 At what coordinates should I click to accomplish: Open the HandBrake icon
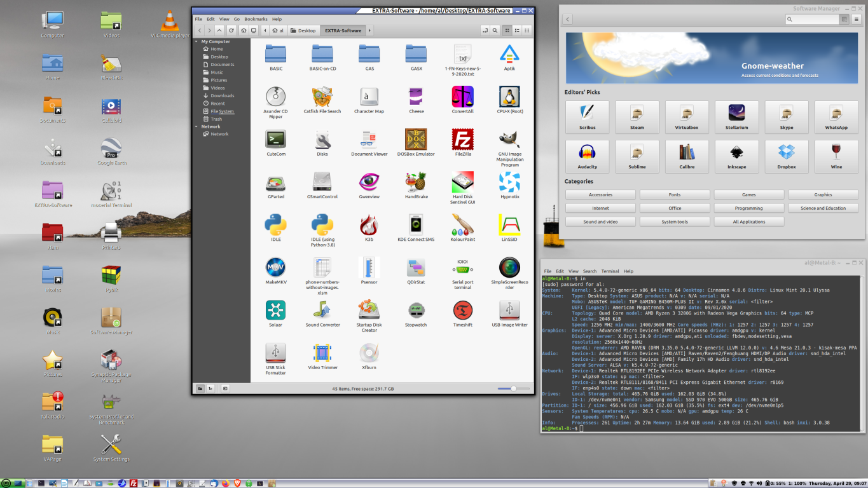[416, 182]
